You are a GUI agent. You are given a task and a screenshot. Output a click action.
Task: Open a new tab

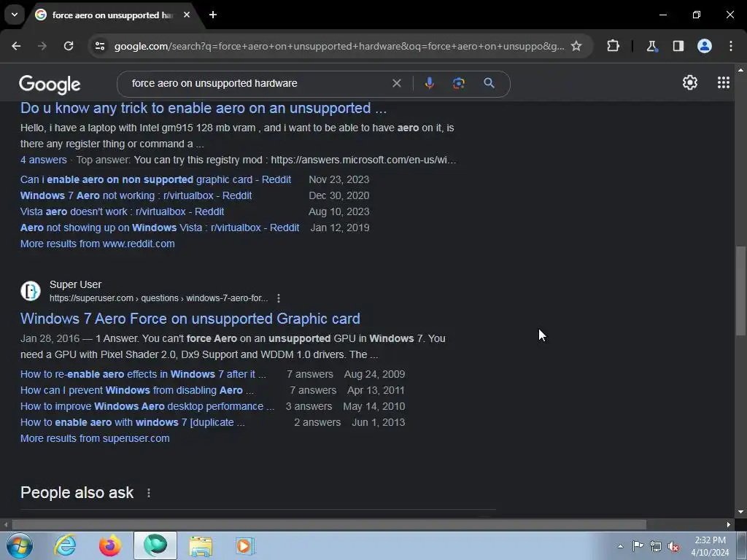click(x=213, y=15)
